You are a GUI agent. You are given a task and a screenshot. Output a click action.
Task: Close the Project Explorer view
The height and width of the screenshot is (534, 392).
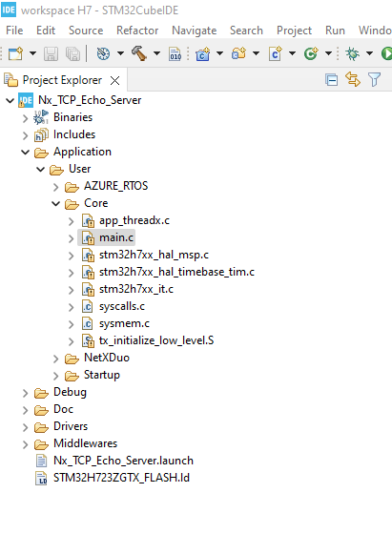tap(115, 81)
